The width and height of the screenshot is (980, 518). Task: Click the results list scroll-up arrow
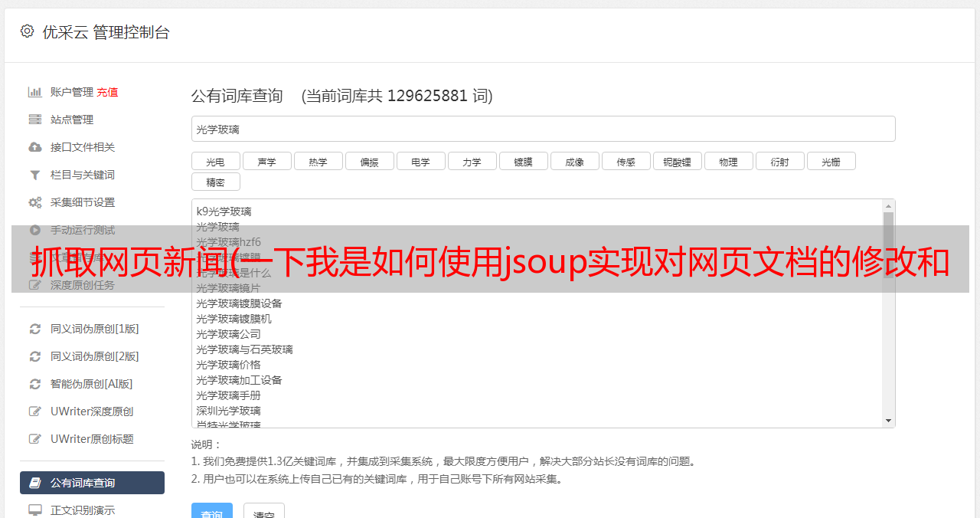click(888, 206)
